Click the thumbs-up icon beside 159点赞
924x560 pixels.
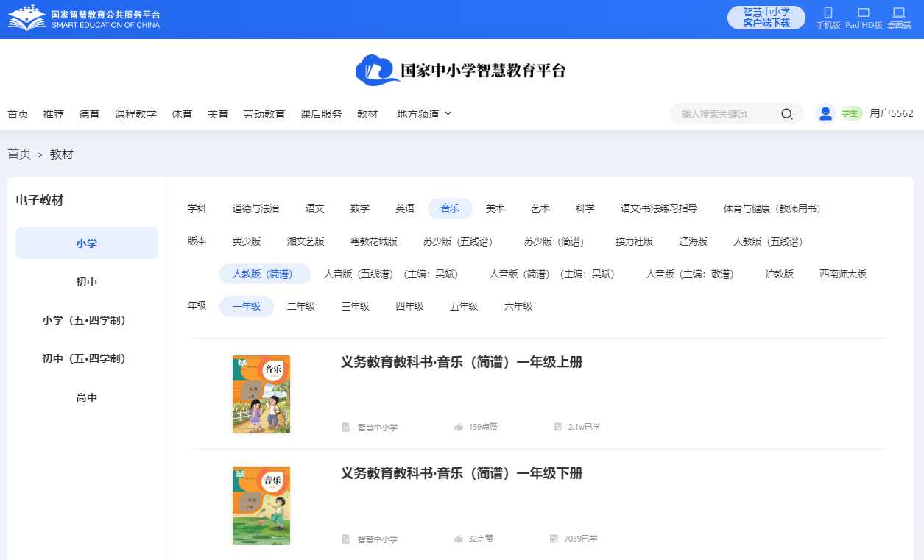click(x=459, y=427)
